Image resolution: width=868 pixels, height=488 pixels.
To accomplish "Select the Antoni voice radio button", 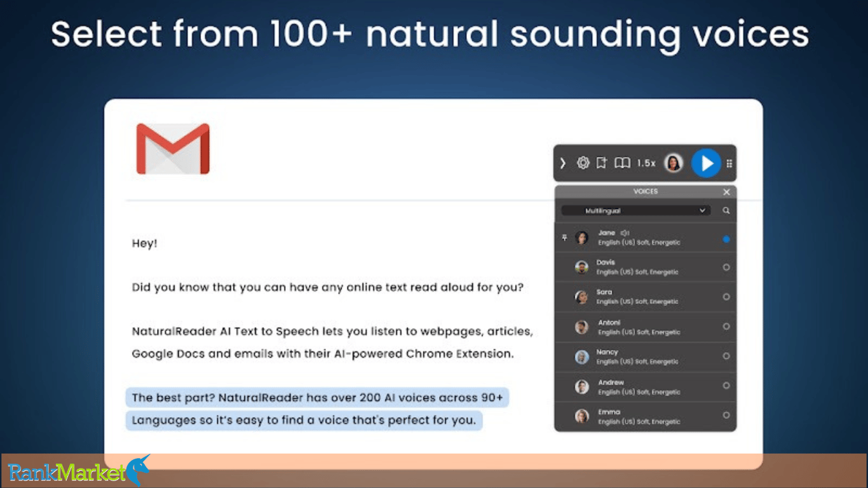I will tap(726, 326).
